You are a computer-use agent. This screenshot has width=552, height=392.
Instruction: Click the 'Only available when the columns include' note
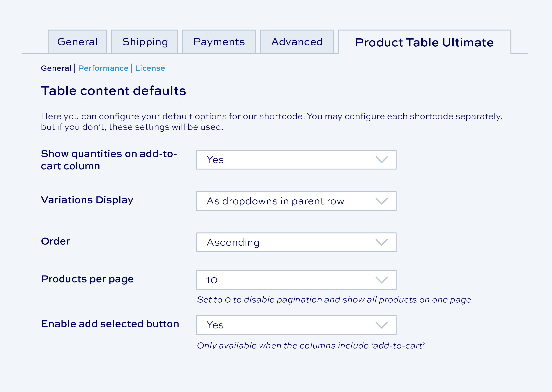(311, 346)
